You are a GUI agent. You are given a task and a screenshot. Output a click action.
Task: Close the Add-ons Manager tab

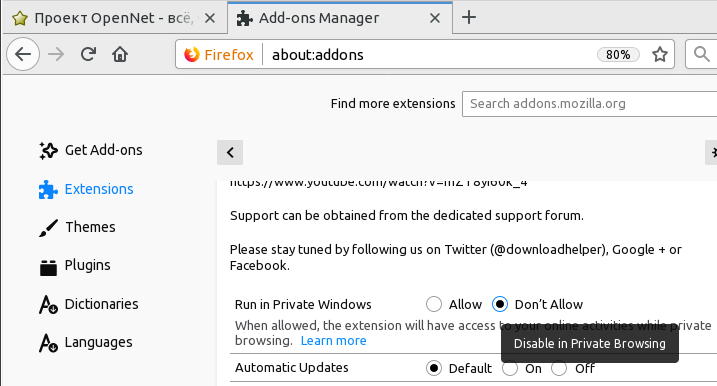435,18
